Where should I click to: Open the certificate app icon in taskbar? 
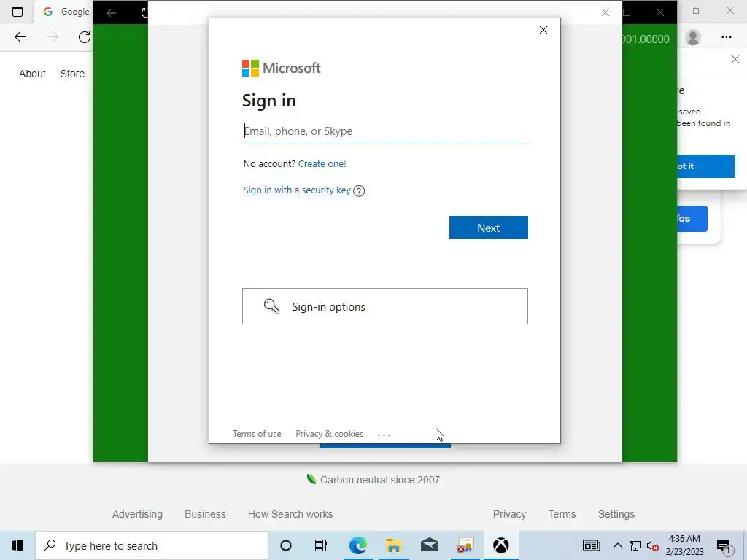465,545
